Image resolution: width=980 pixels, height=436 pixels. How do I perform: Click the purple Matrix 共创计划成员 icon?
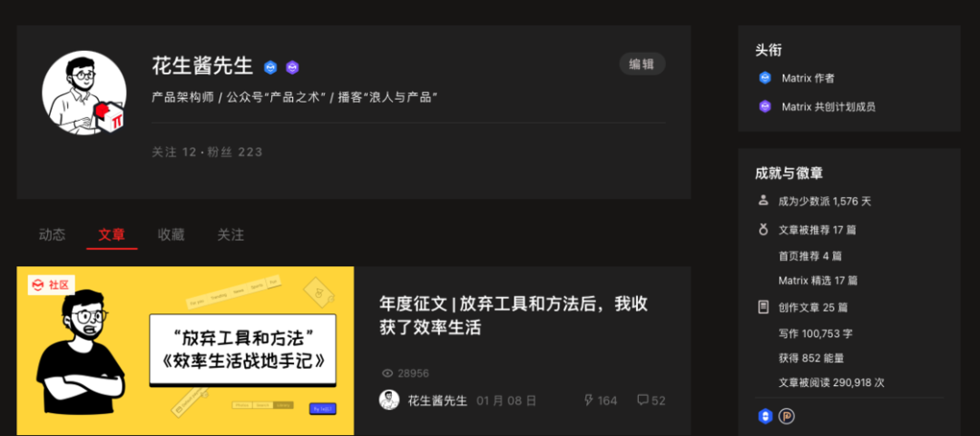[x=765, y=106]
